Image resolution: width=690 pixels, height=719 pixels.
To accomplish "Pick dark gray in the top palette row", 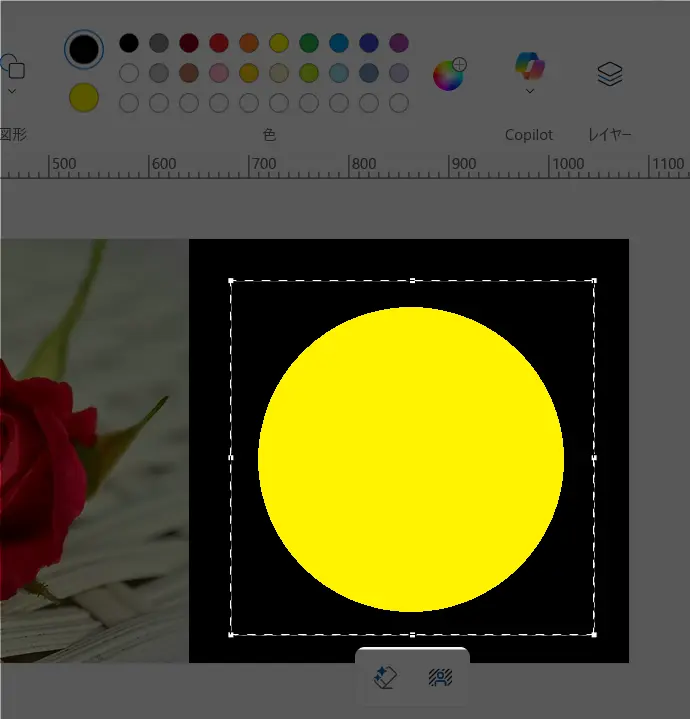I will coord(159,43).
